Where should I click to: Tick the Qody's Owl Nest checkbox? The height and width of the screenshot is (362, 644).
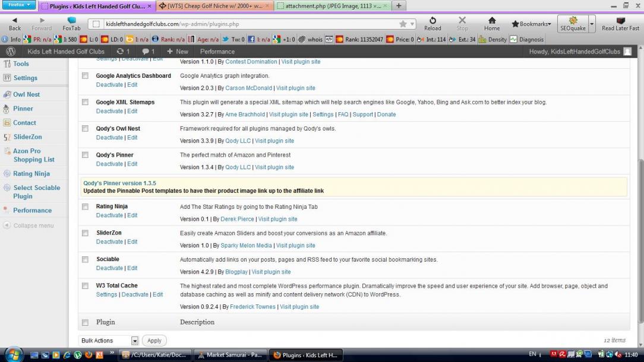point(85,128)
